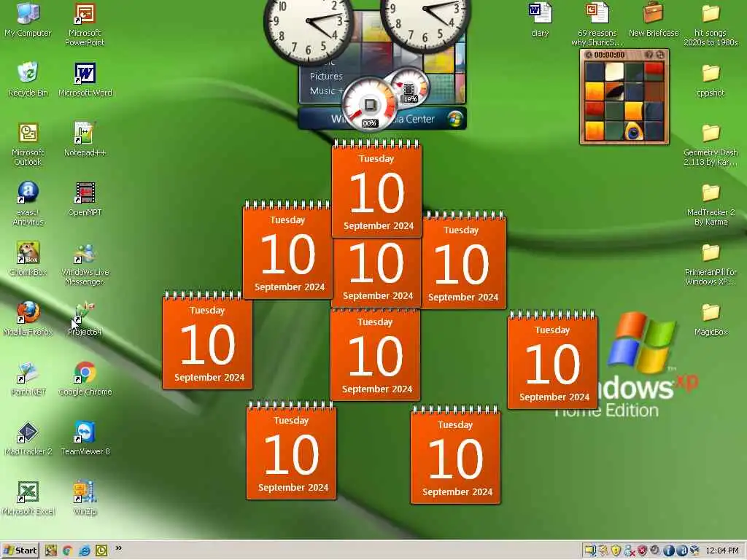Open the PrimeranPill for Windows XP folder

click(x=711, y=264)
